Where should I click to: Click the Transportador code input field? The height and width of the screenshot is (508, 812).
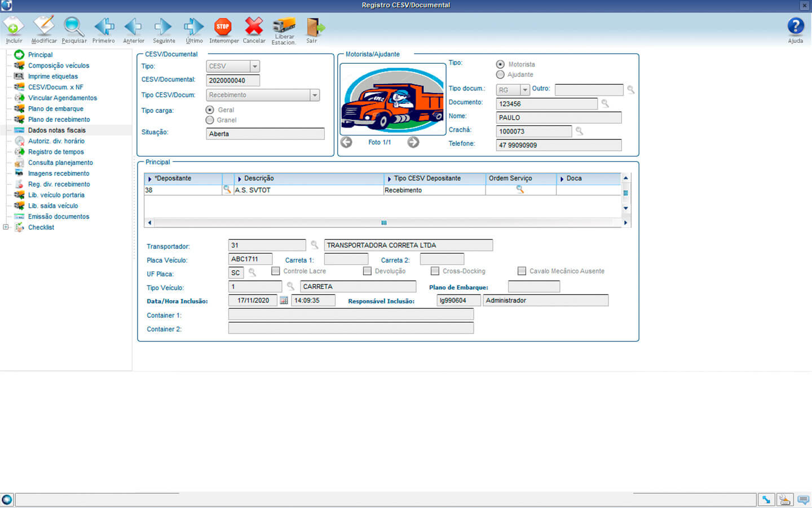pyautogui.click(x=267, y=246)
